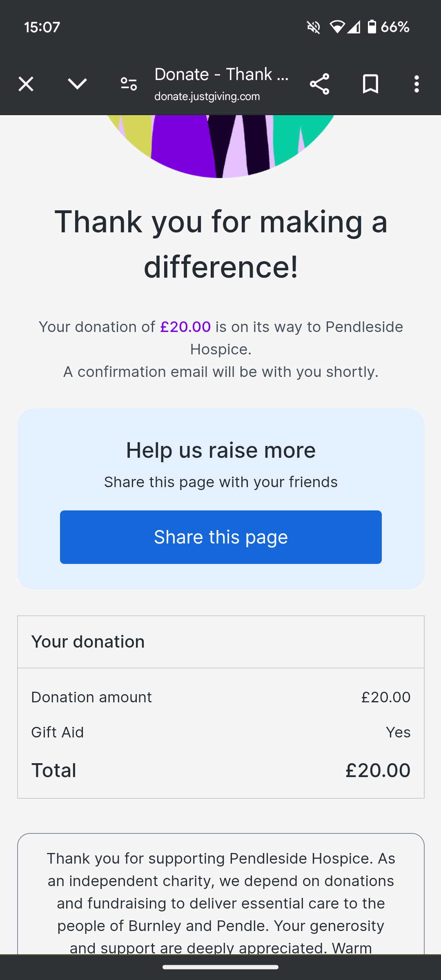Tap the 'Your donation' section header

(x=88, y=642)
